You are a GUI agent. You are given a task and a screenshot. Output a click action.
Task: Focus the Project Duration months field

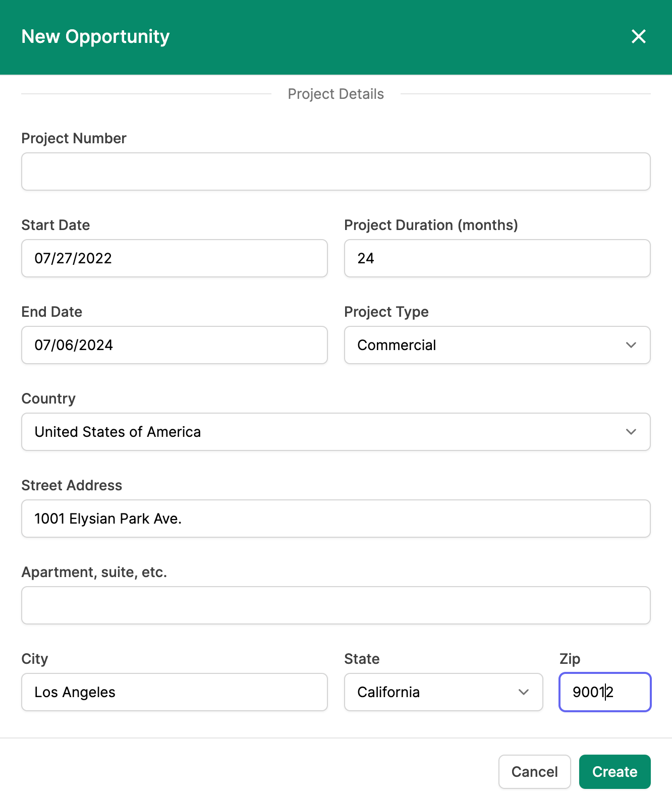coord(497,258)
